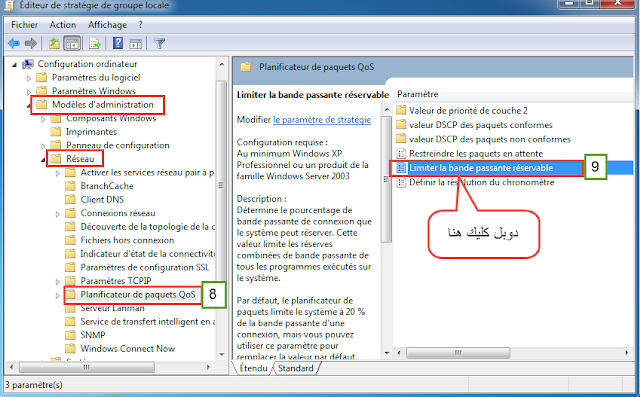Open the Fichier menu
Screen dimensions: 640x397
point(24,25)
